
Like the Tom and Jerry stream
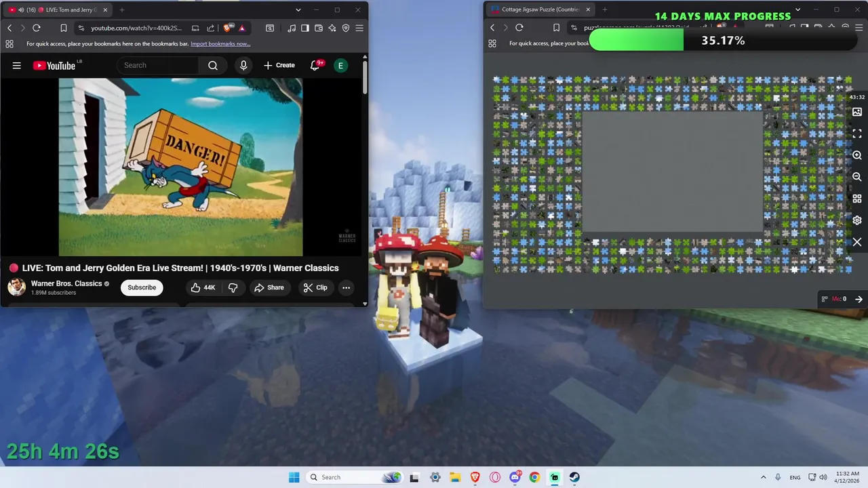203,287
